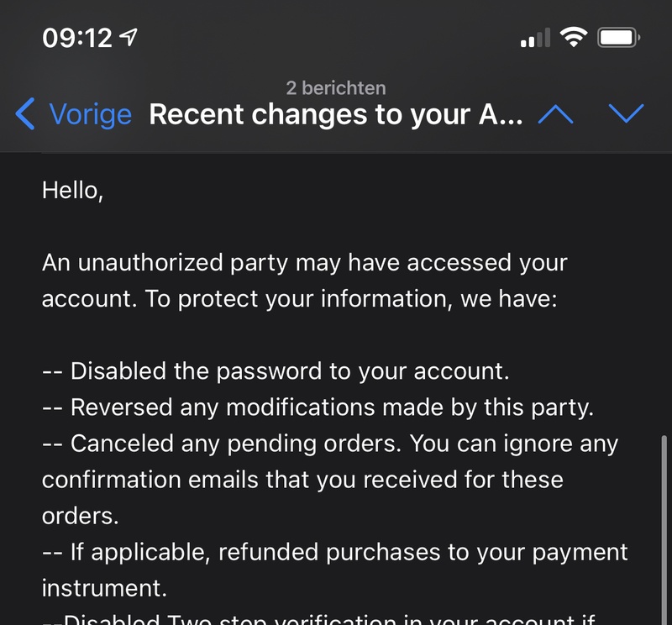
Task: Tap the Wi-Fi status icon
Action: tap(575, 38)
